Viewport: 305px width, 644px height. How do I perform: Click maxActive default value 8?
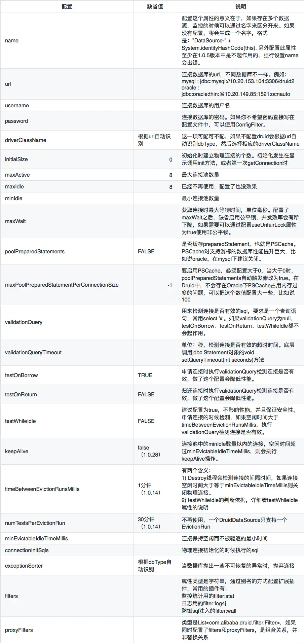point(171,175)
